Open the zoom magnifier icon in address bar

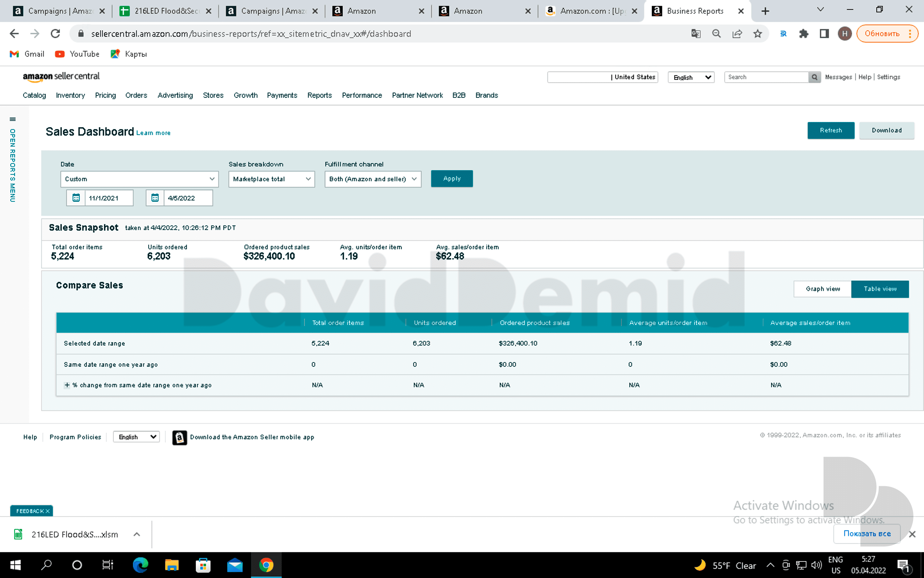716,34
